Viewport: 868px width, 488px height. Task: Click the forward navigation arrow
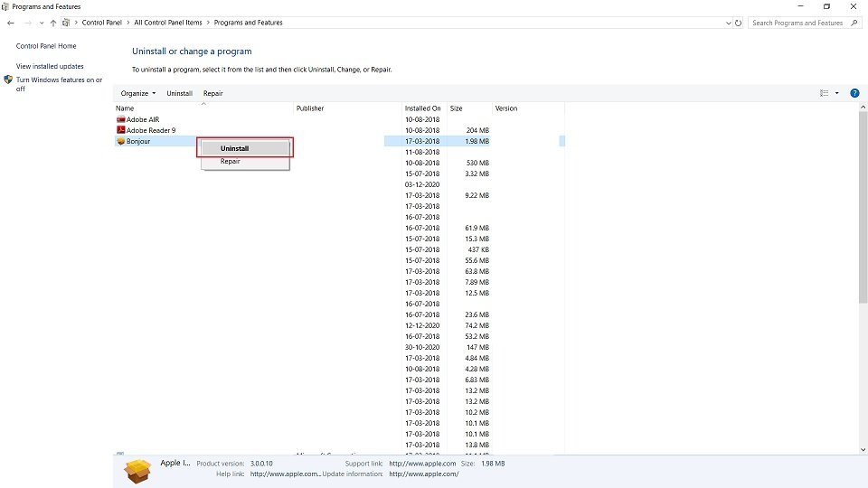(x=28, y=23)
